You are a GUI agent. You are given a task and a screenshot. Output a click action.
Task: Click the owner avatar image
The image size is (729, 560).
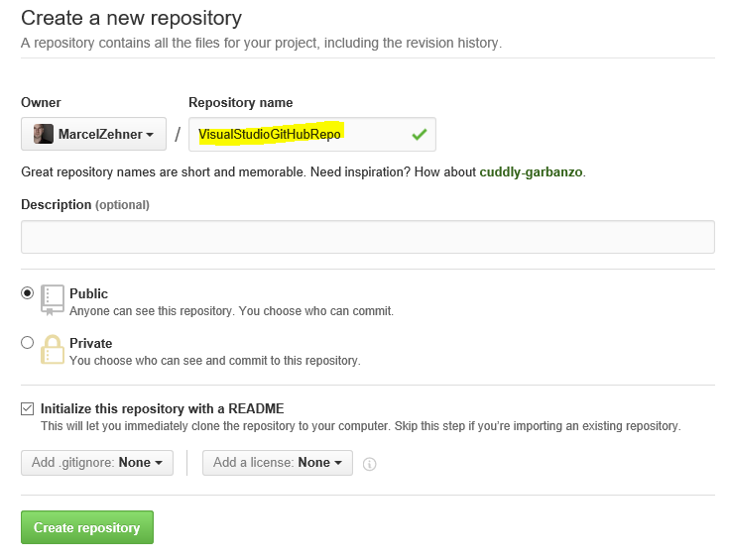pos(44,134)
